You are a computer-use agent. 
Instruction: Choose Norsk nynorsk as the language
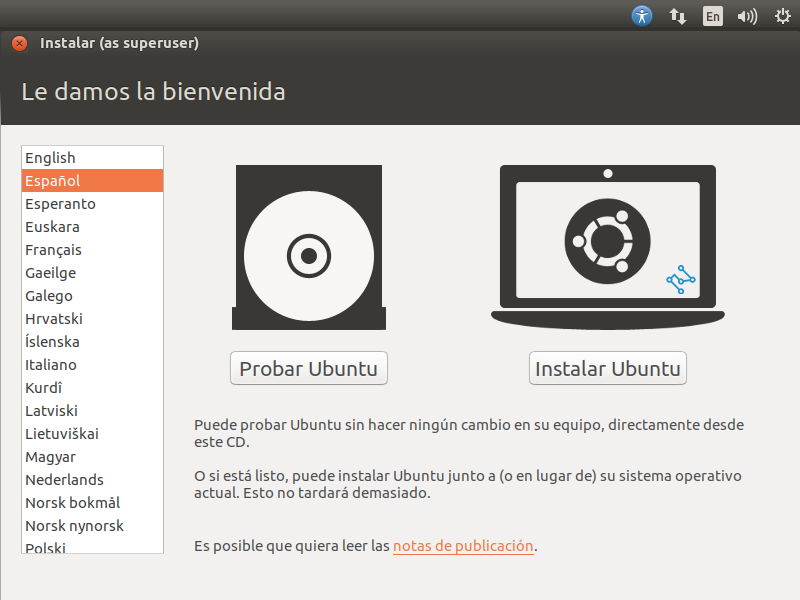point(92,525)
